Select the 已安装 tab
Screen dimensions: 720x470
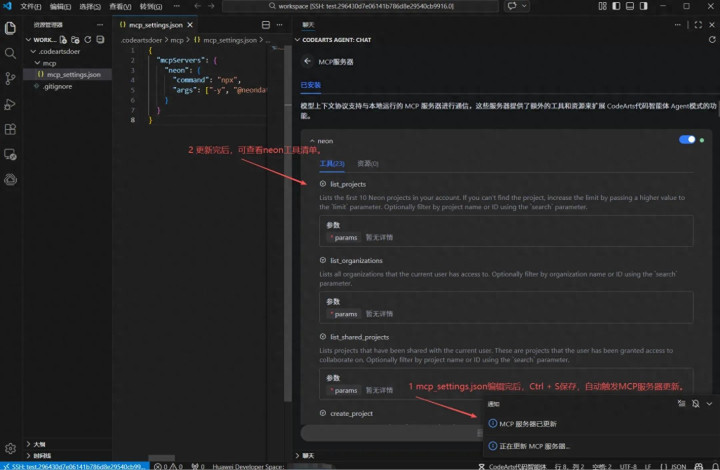coord(310,86)
